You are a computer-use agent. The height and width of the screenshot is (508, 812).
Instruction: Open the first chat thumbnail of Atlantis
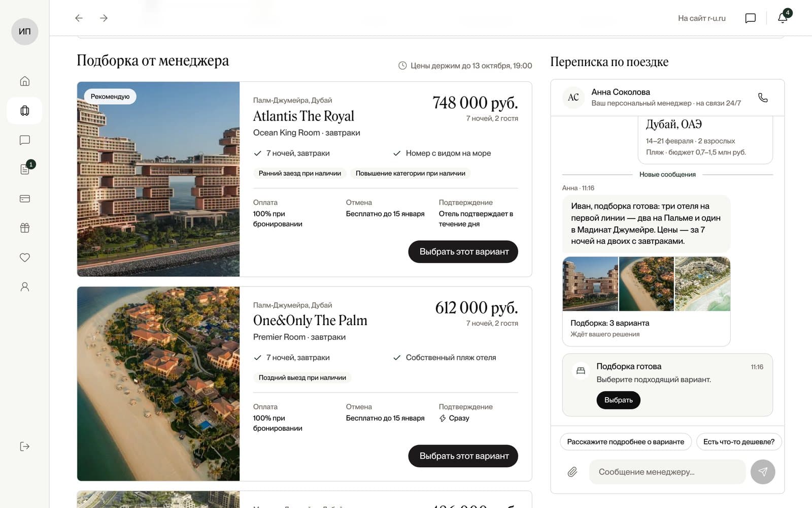pos(590,284)
